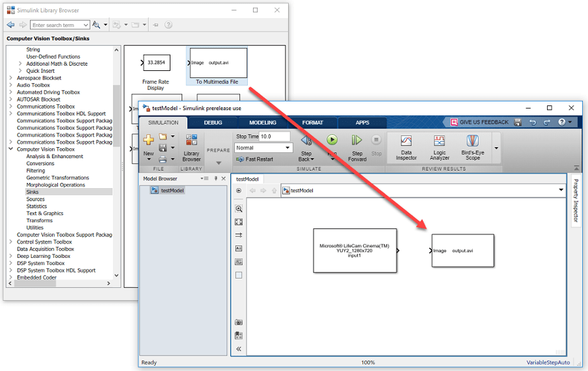
Task: Click the Save disk icon in FILE group
Action: click(163, 148)
